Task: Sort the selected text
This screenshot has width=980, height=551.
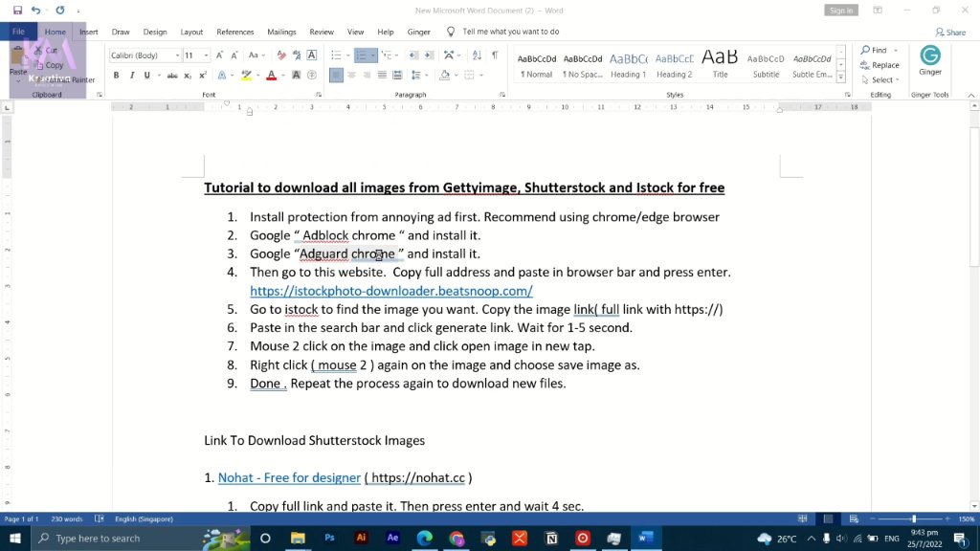Action: point(477,55)
